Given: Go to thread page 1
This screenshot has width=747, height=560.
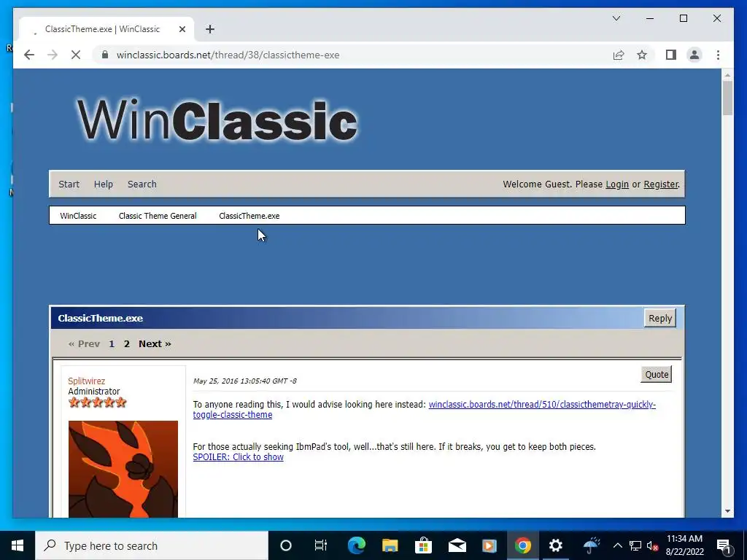Looking at the screenshot, I should 112,344.
